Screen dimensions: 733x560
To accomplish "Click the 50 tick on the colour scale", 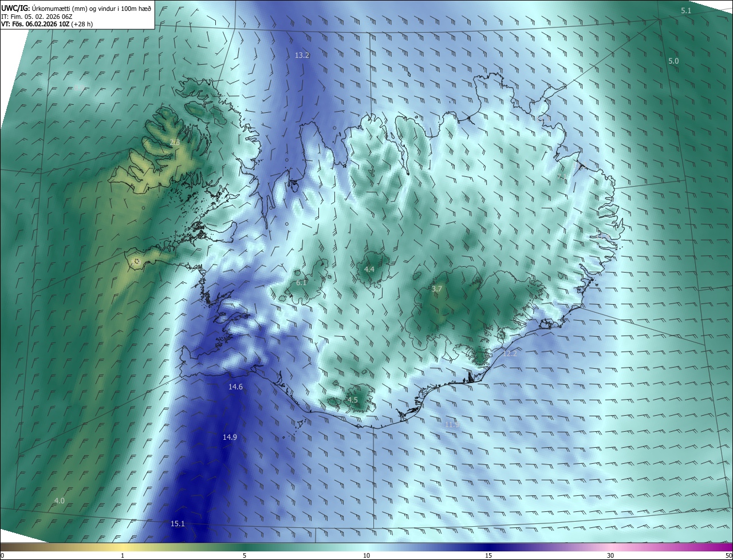I will tap(728, 555).
